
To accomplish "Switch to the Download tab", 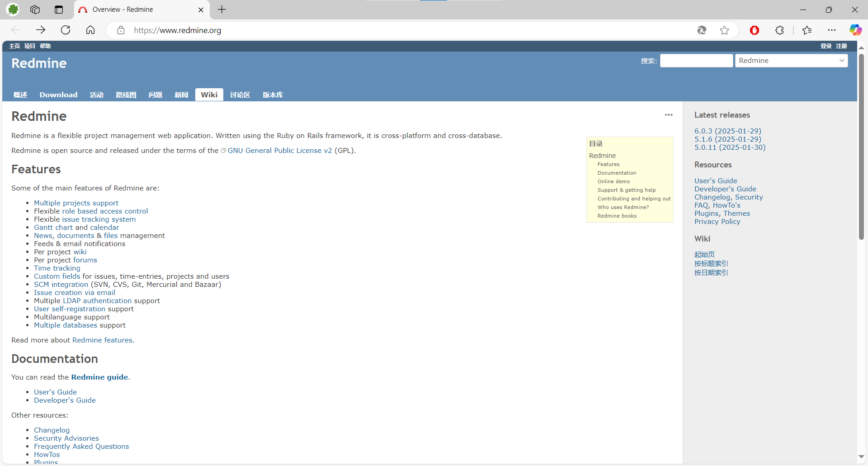I will pos(58,95).
